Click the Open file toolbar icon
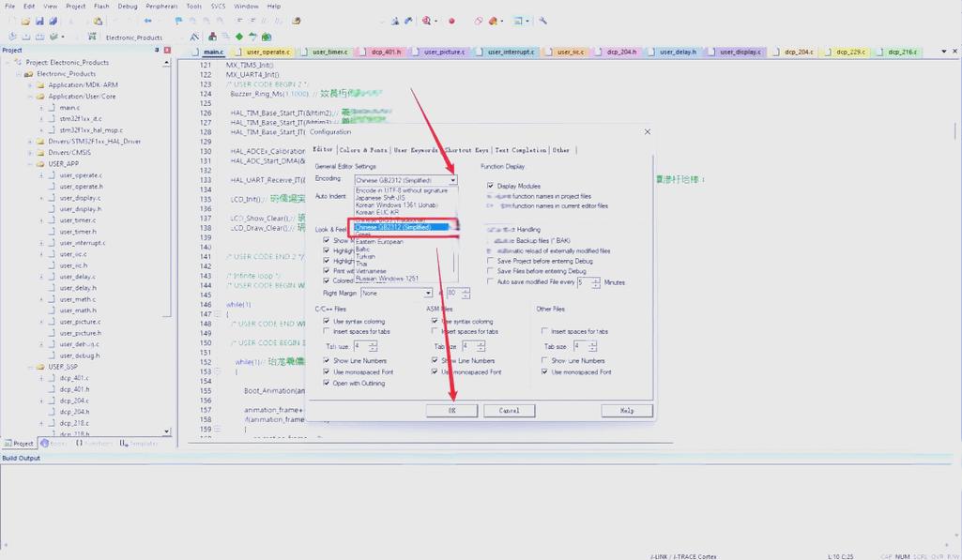This screenshot has width=962, height=560. [x=25, y=21]
